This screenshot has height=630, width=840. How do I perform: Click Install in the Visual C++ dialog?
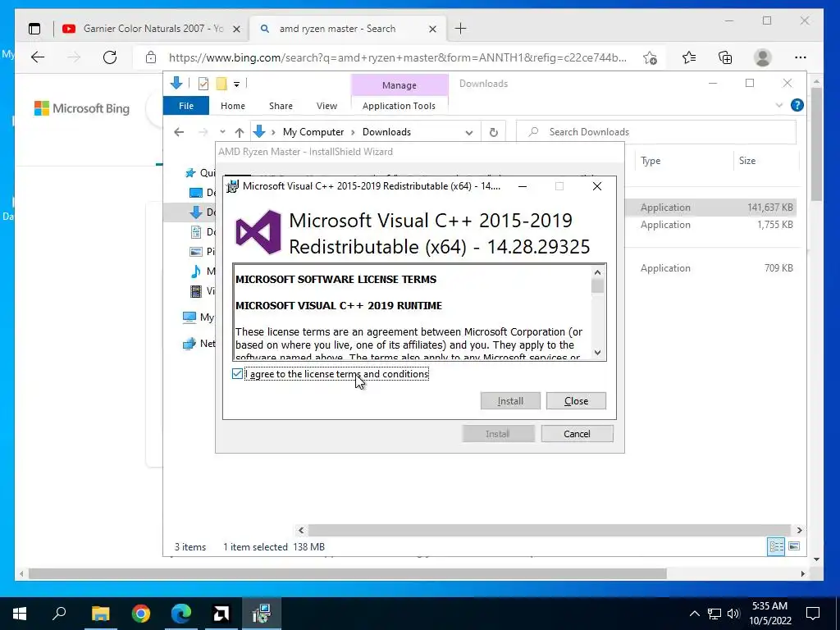click(x=510, y=400)
